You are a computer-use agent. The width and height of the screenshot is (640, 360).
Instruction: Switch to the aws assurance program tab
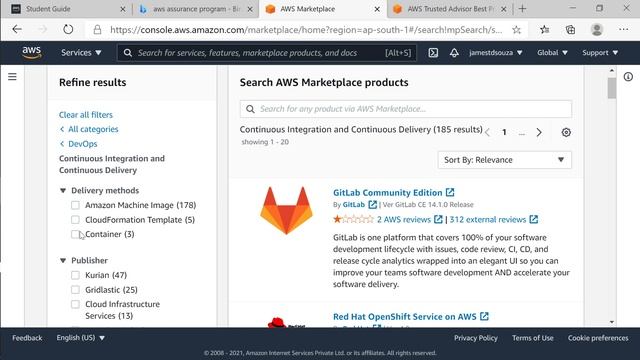point(197,9)
